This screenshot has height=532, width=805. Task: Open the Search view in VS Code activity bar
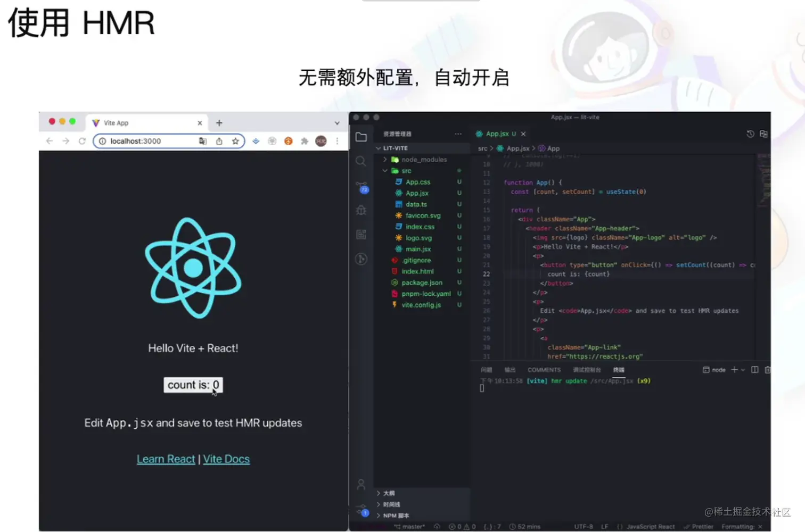361,161
